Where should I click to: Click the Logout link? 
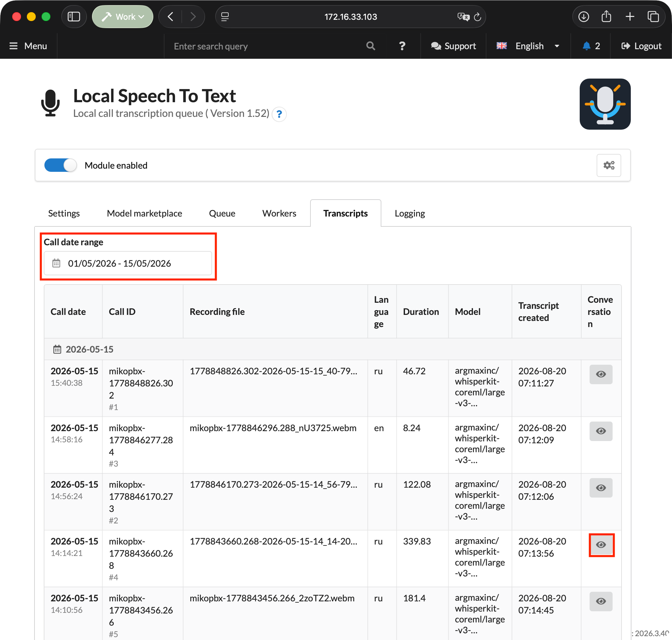[641, 46]
